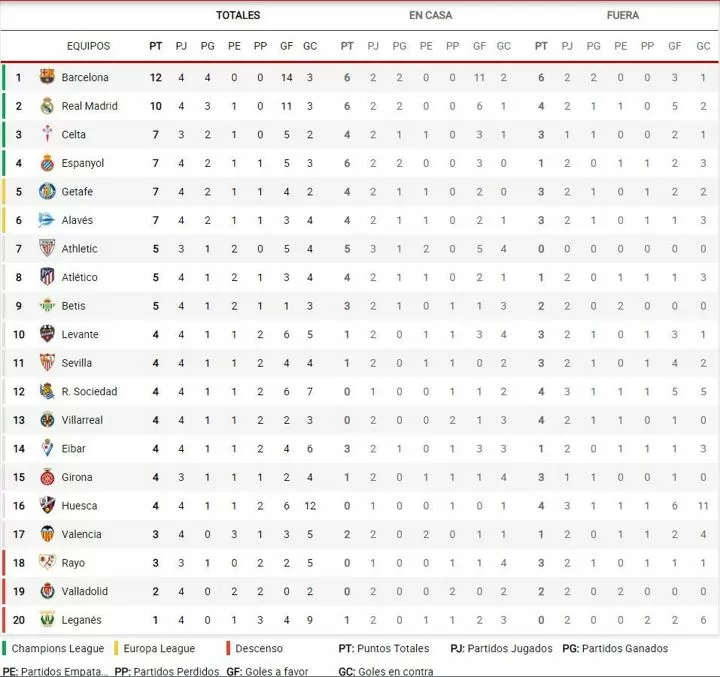This screenshot has width=720, height=677.
Task: Select the Celta club badge
Action: tap(47, 134)
